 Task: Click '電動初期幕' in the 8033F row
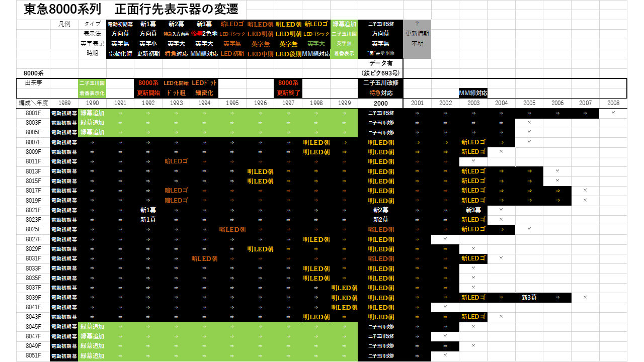[64, 268]
